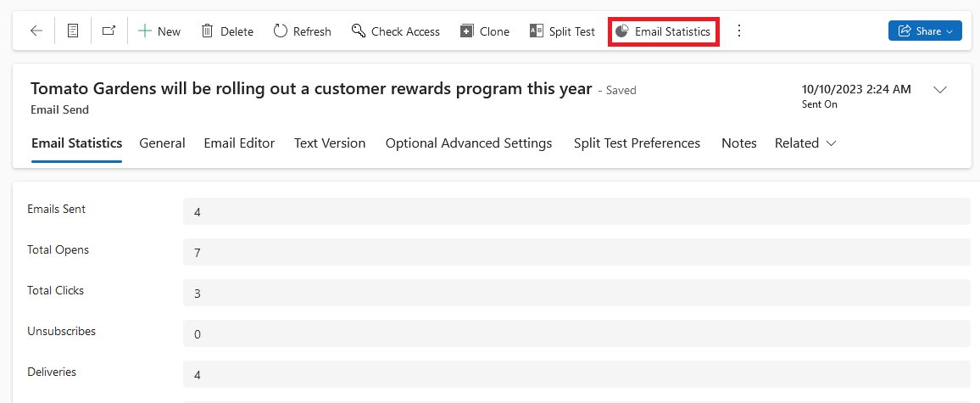
Task: Click the Total Opens label
Action: [x=58, y=249]
